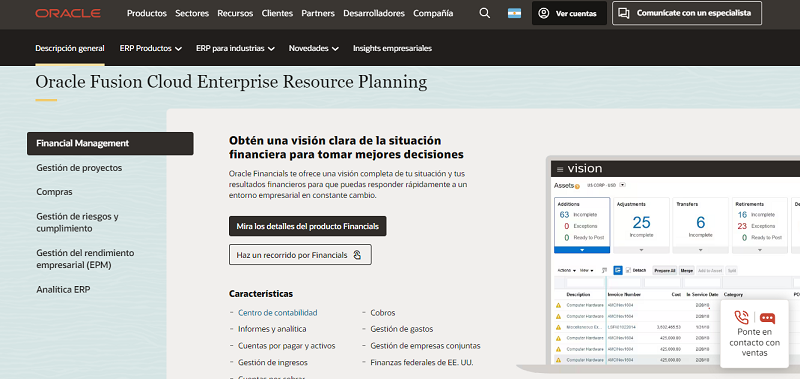This screenshot has width=800, height=379.
Task: Expand the ERP Productos dropdown
Action: (x=151, y=48)
